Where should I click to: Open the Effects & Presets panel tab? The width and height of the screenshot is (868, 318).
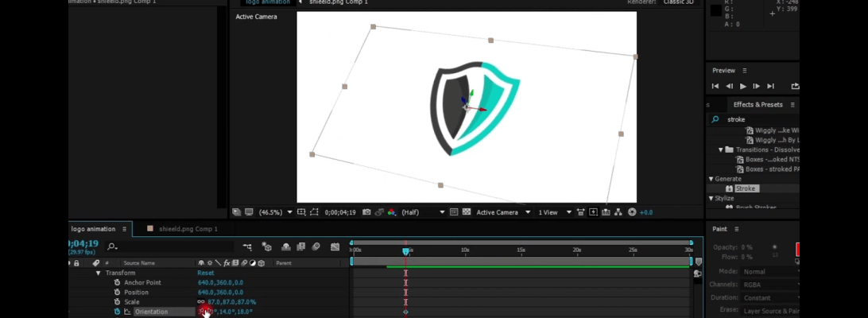(x=758, y=104)
